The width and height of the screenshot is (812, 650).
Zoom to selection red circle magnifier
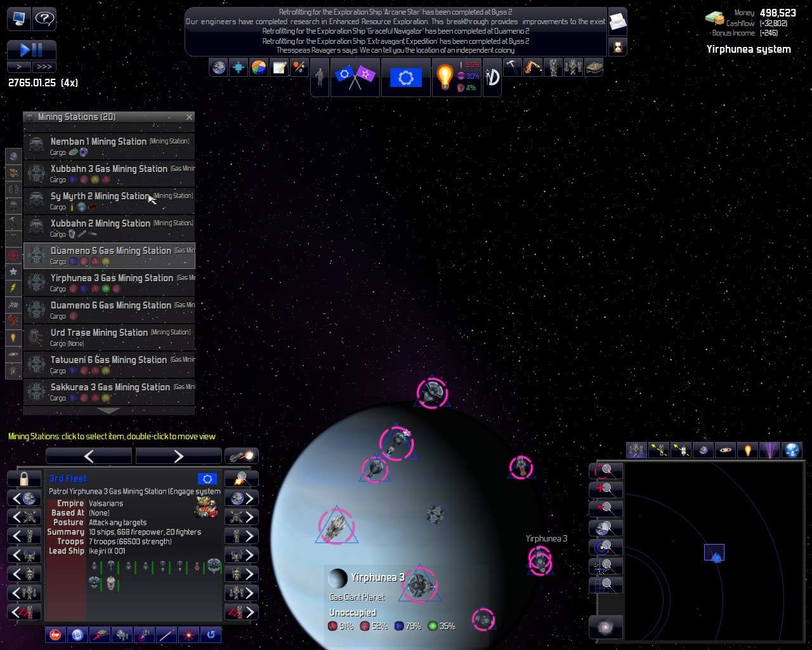point(606,470)
